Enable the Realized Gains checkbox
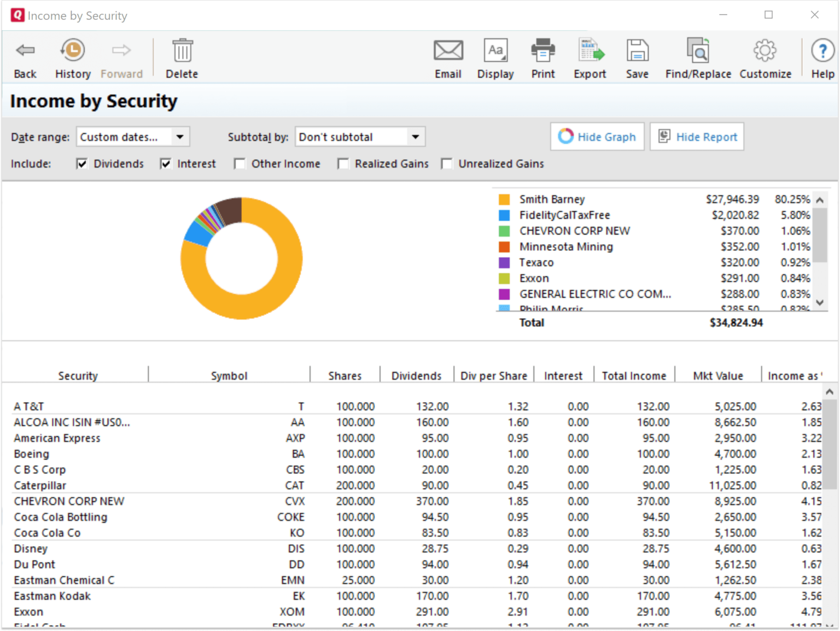Viewport: 840px width, 631px height. 343,163
